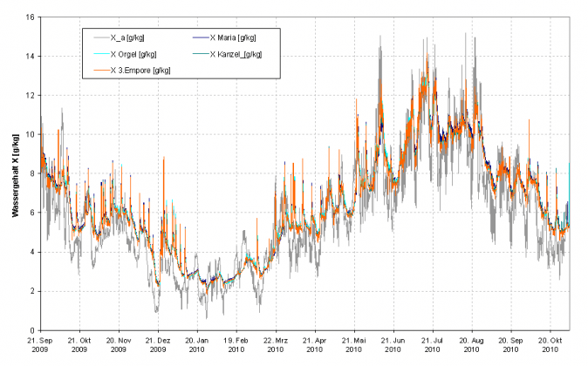Select the Wassergehalt X [g/kg] axis title
Image resolution: width=588 pixels, height=366 pixels.
click(x=16, y=173)
